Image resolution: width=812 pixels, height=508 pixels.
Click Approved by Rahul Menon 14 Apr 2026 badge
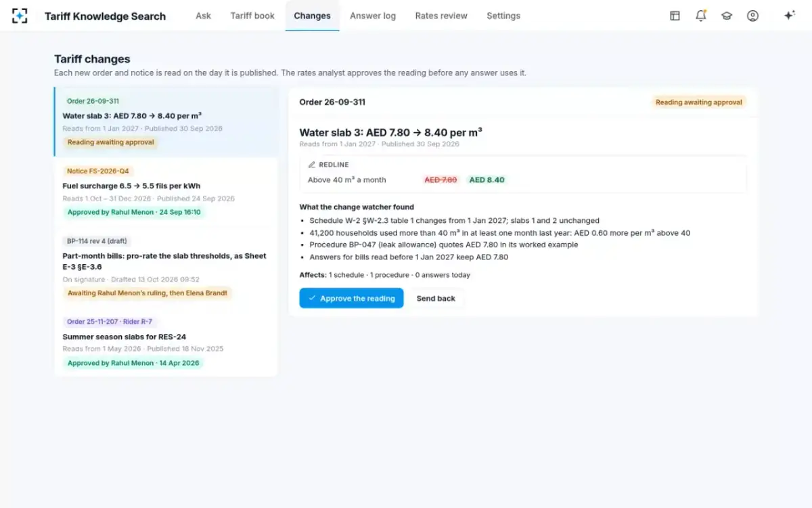click(133, 363)
